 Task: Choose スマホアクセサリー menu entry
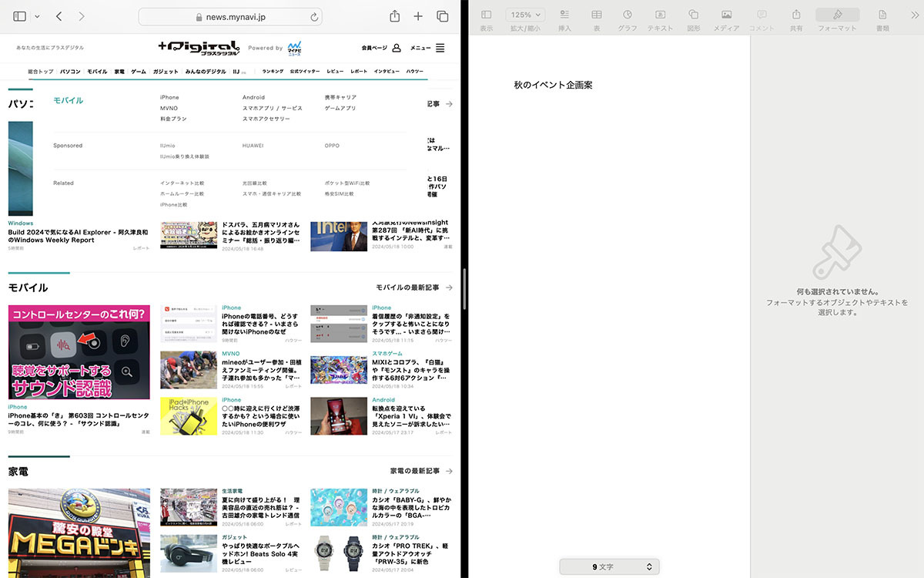[266, 119]
